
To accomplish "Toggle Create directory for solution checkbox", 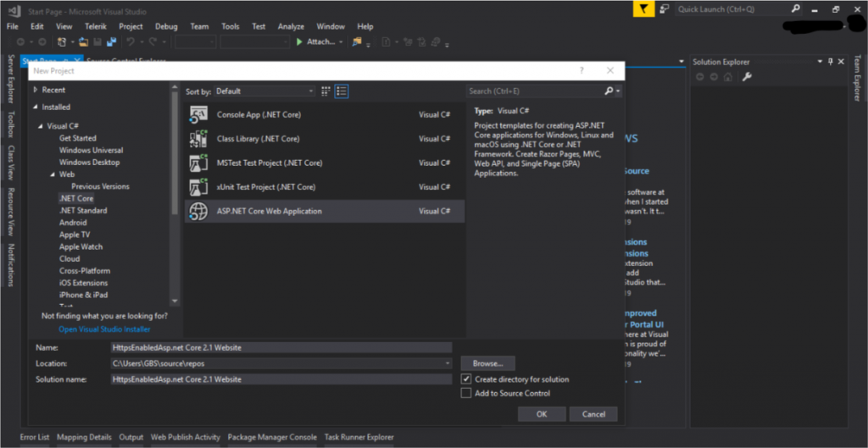I will [466, 379].
